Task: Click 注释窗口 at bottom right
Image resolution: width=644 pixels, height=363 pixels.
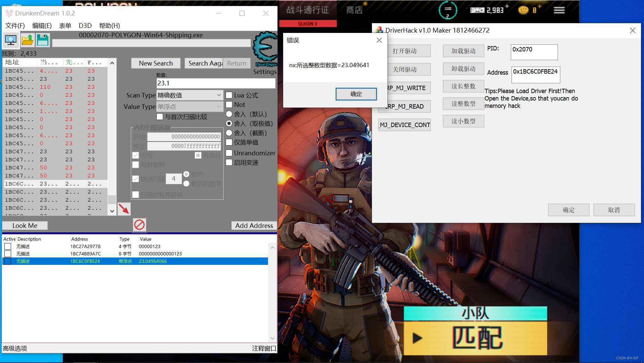Action: click(264, 349)
